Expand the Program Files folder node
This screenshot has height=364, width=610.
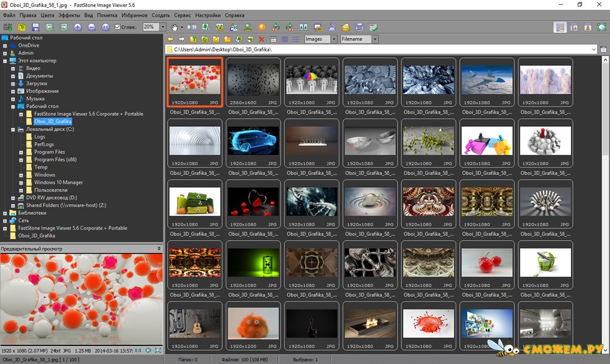[21, 152]
